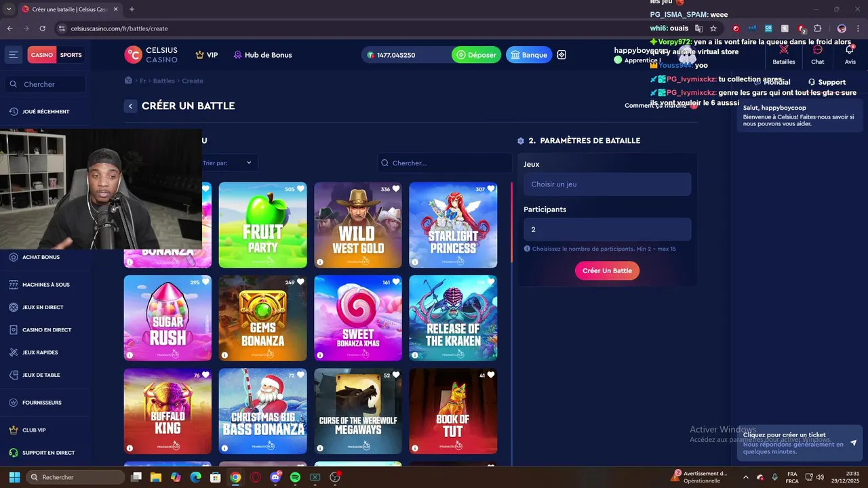This screenshot has height=488, width=868.
Task: Favorite the Christmas Big Bass Bonanza game
Action: 300,375
